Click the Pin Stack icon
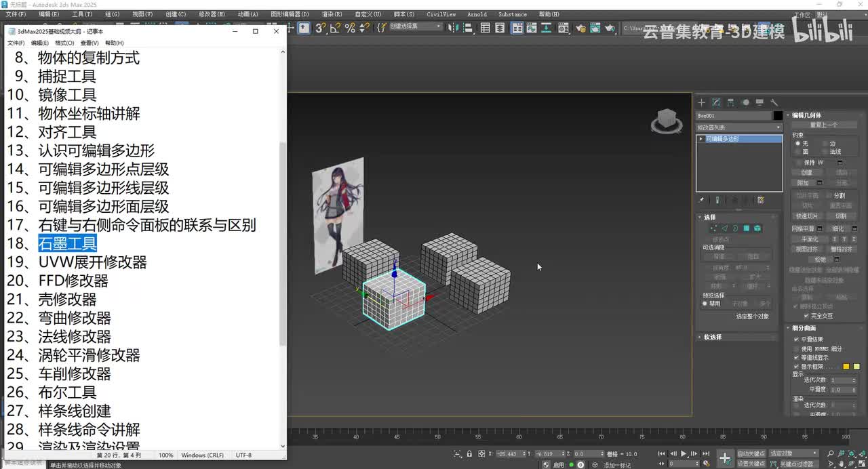Screen dimensions: 868x469 coord(701,200)
